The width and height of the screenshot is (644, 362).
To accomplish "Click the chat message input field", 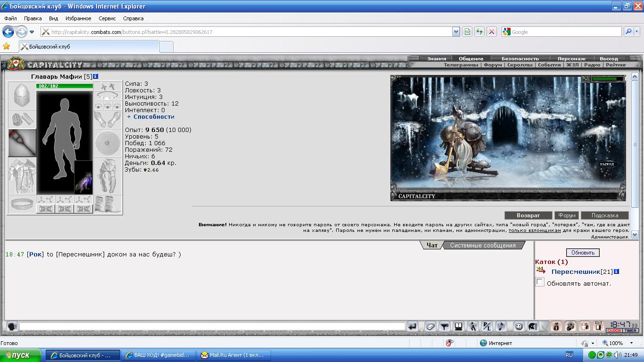I will [212, 326].
